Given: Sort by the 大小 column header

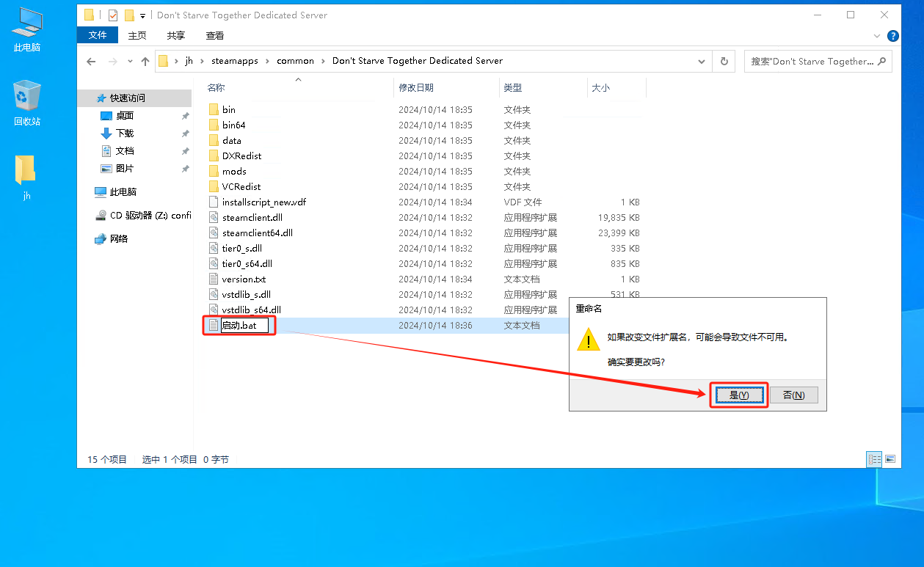Looking at the screenshot, I should coord(600,87).
